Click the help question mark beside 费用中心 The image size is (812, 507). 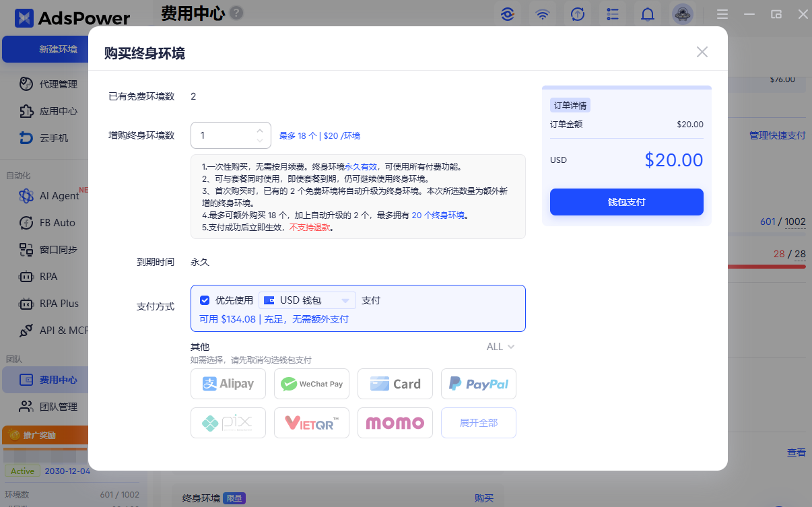[x=236, y=13]
